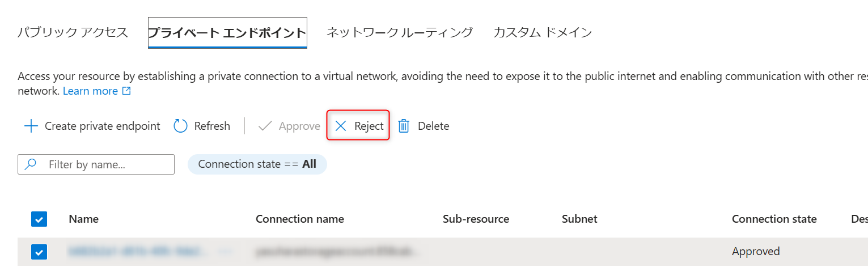Screen dimensions: 868x276
Task: Open the ネットワーク ルーティング tab
Action: click(399, 32)
